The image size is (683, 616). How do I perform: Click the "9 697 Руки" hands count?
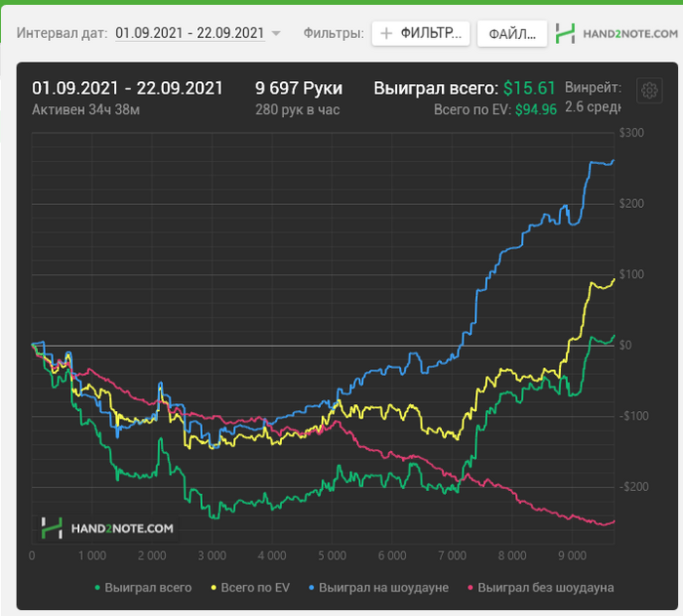click(299, 89)
